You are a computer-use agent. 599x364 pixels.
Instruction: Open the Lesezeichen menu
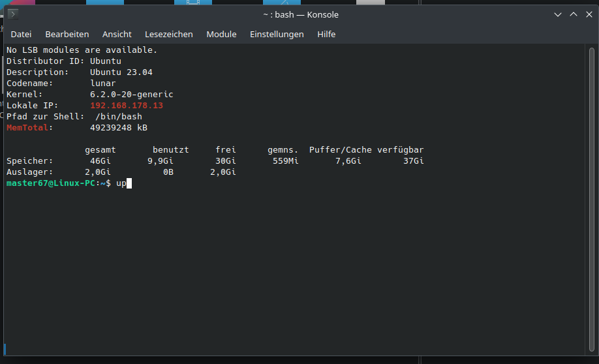pos(169,35)
